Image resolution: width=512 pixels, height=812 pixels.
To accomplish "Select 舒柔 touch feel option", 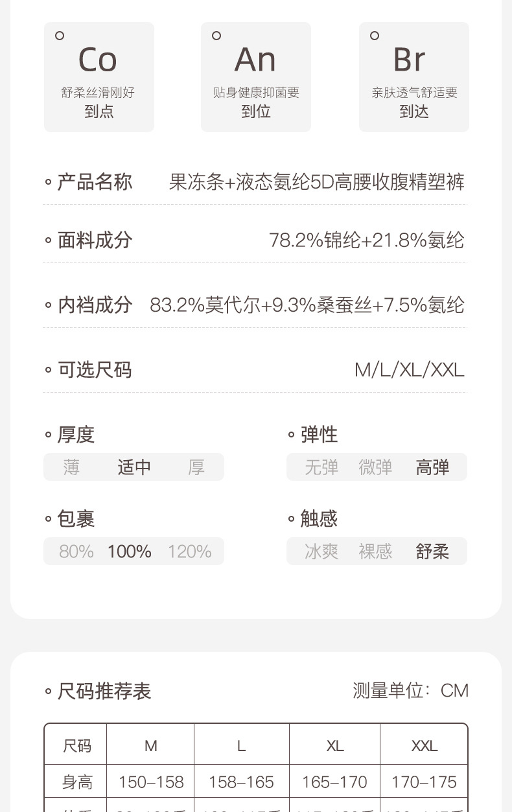I will [x=432, y=551].
